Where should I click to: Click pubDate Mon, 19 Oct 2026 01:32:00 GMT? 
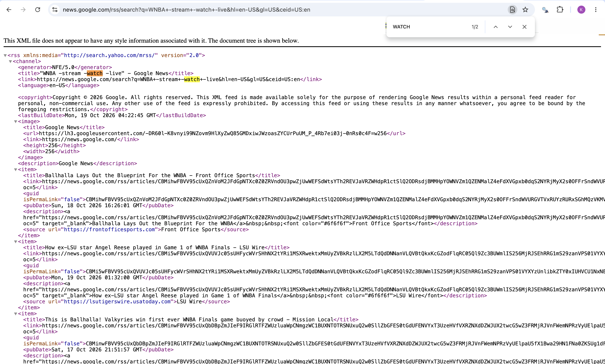(97, 278)
